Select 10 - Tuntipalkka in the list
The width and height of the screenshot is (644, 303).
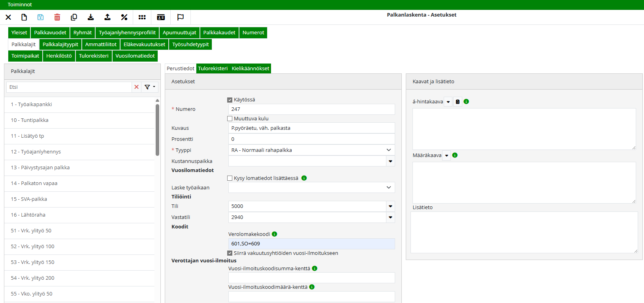(79, 120)
